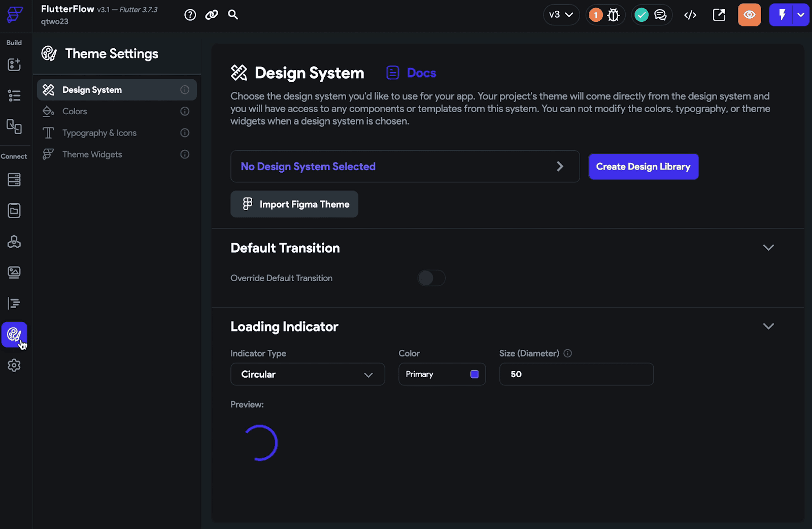Click the open-in-new-window share icon
The width and height of the screenshot is (812, 529).
719,15
